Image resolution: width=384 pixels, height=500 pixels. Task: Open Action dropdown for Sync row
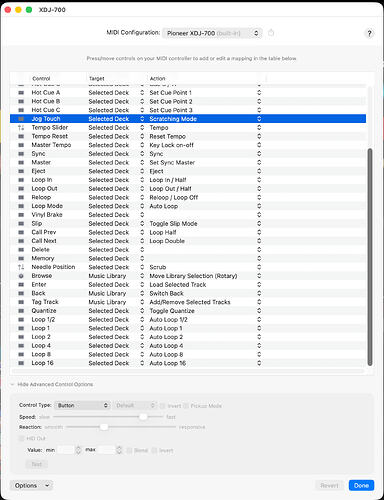pos(259,154)
